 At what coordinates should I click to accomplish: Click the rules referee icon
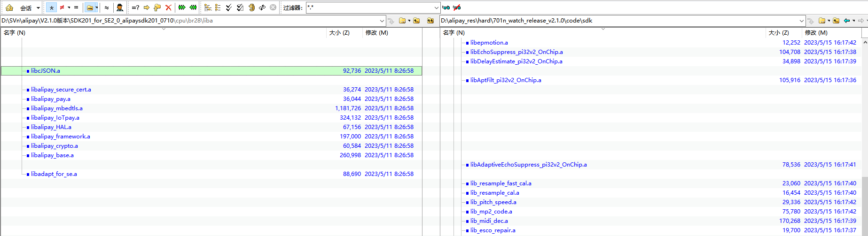pyautogui.click(x=120, y=8)
